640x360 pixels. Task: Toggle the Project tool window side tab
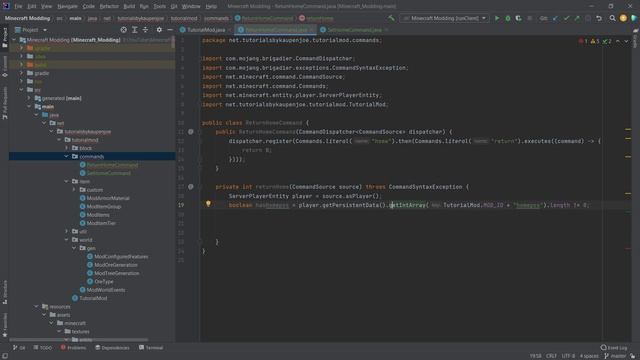(4, 37)
